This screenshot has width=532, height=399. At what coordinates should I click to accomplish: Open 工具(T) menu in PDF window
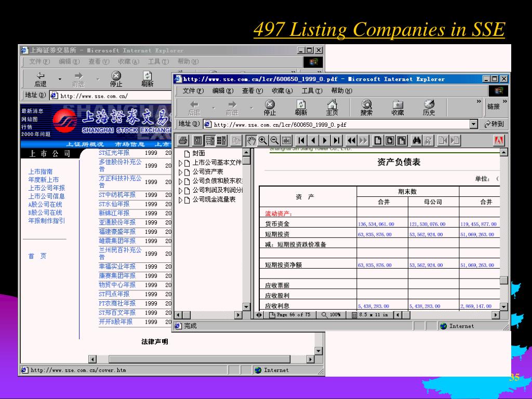tap(312, 91)
